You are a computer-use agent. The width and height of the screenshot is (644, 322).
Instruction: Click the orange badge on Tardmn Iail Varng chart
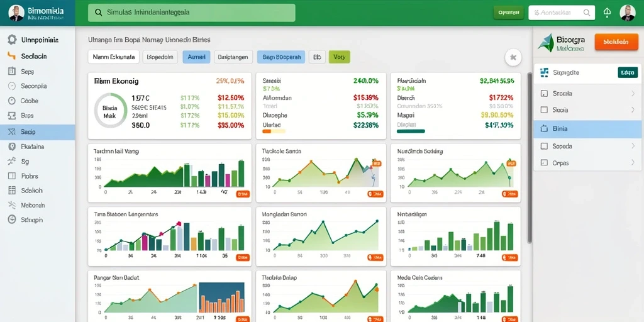(x=243, y=194)
